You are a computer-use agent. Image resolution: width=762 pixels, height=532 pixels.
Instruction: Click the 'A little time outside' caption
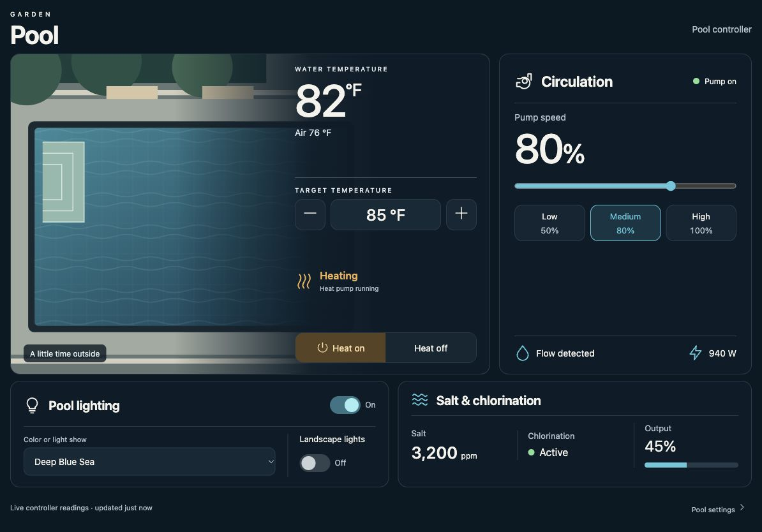[x=64, y=353]
